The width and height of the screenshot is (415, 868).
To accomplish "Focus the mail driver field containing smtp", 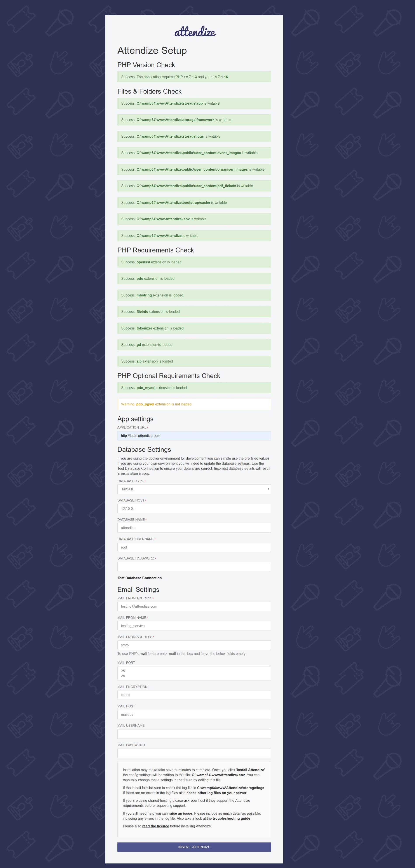I will pos(194,645).
